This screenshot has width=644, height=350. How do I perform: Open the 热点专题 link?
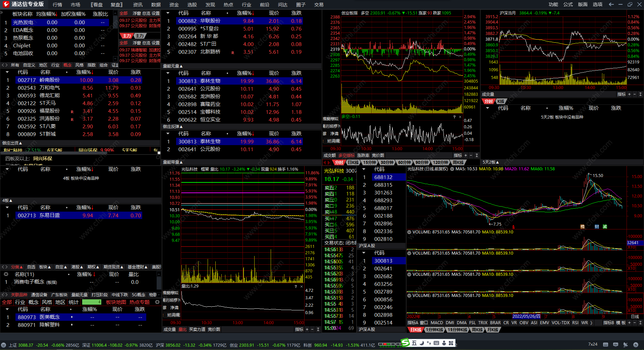(x=140, y=302)
